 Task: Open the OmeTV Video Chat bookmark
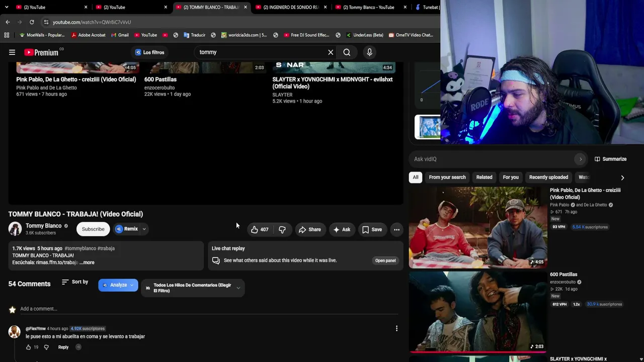point(410,35)
